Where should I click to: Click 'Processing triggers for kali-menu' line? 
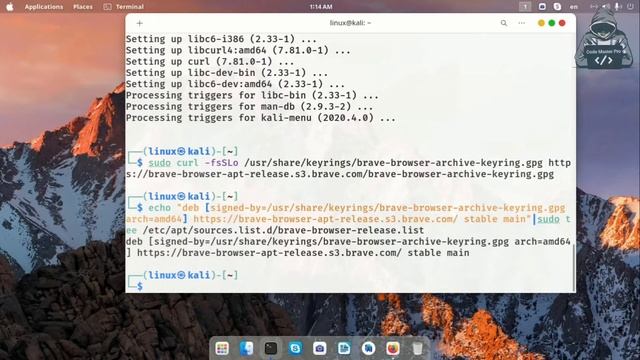tap(260, 118)
